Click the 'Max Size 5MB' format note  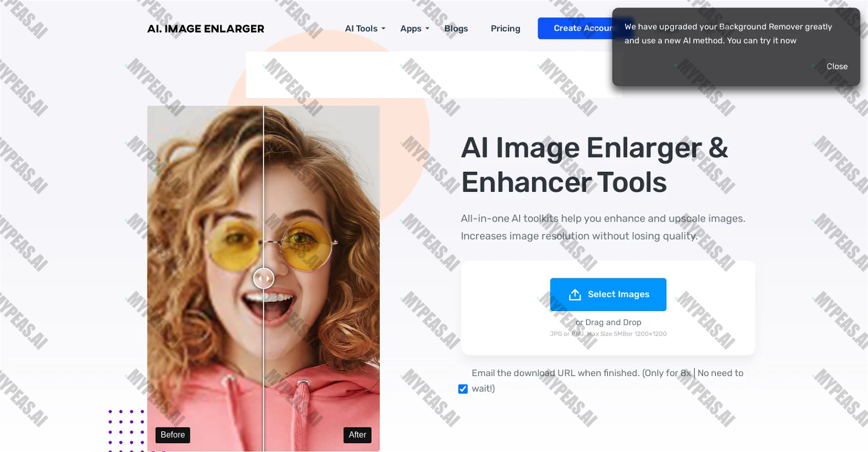608,334
